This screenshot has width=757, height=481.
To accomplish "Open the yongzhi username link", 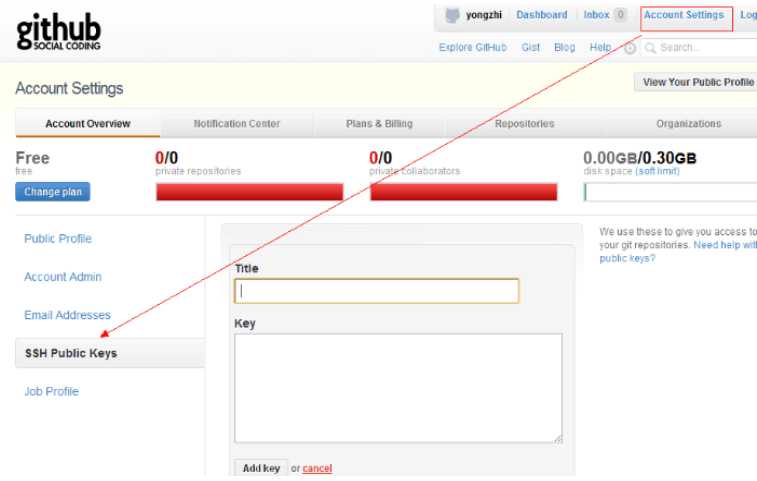I will (484, 15).
